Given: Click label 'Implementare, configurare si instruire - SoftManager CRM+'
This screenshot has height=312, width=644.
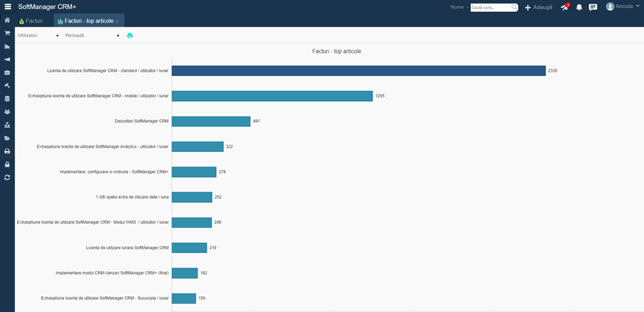Looking at the screenshot, I should 114,172.
